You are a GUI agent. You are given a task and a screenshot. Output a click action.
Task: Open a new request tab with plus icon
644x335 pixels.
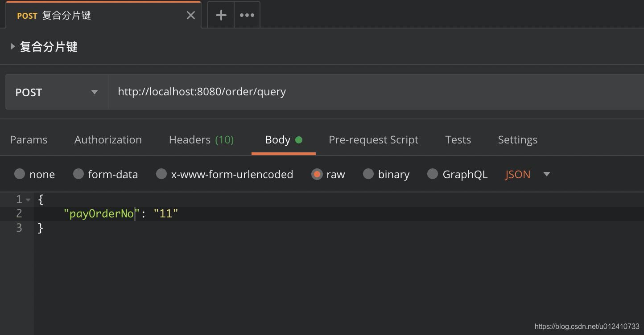[221, 15]
